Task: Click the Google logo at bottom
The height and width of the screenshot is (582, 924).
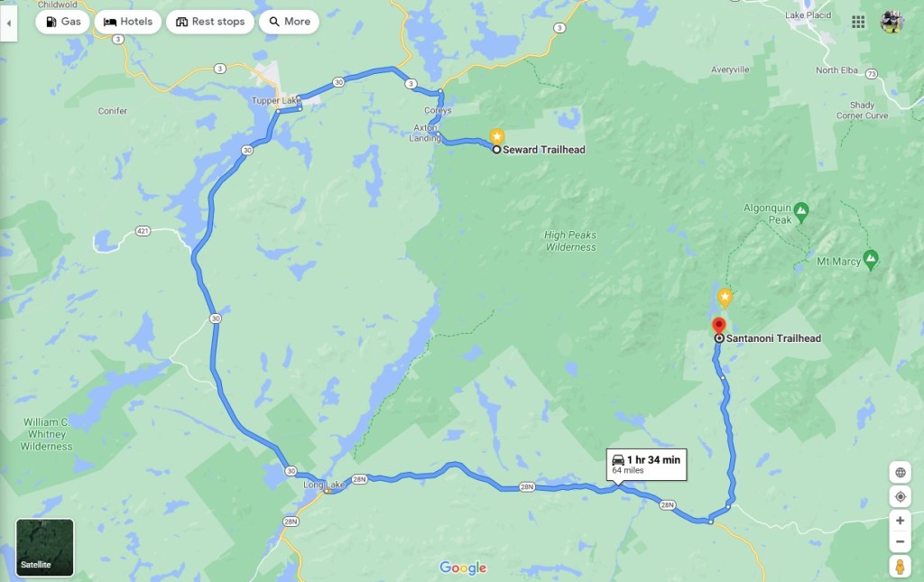Action: click(x=463, y=568)
